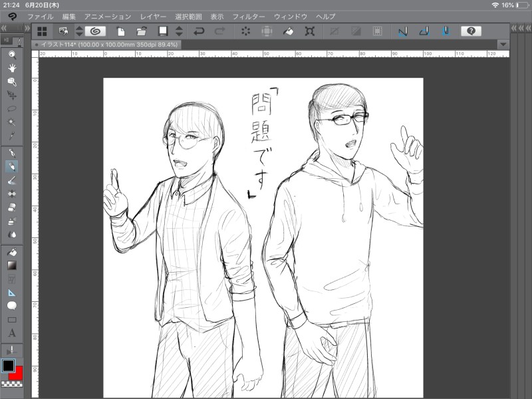Collapse left palette dock with double-left arrow
The width and height of the screenshot is (532, 399).
(x=4, y=28)
